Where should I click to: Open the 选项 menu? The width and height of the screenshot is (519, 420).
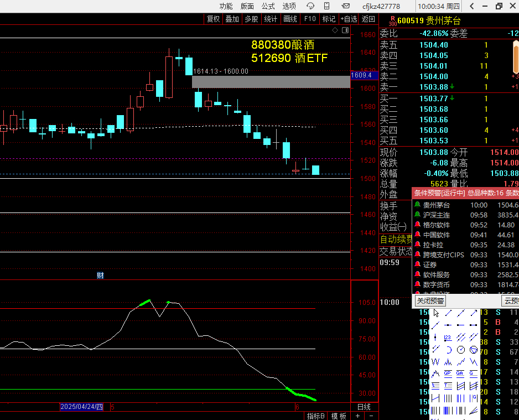[x=289, y=6]
